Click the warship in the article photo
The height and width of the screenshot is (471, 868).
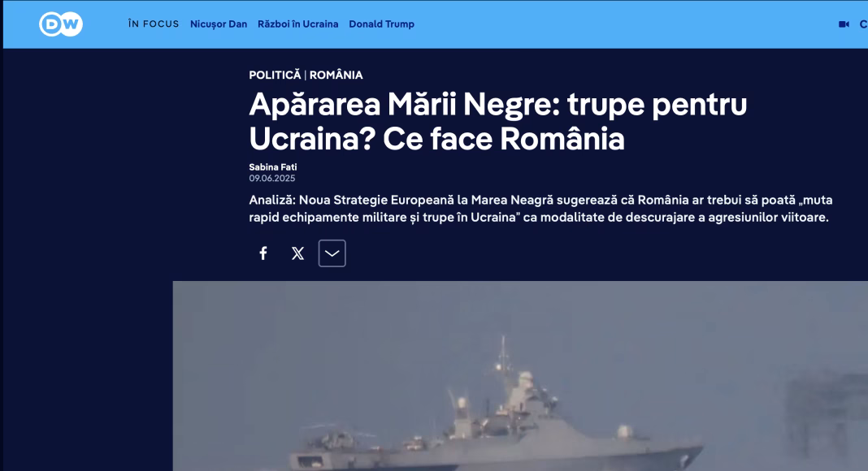496,420
